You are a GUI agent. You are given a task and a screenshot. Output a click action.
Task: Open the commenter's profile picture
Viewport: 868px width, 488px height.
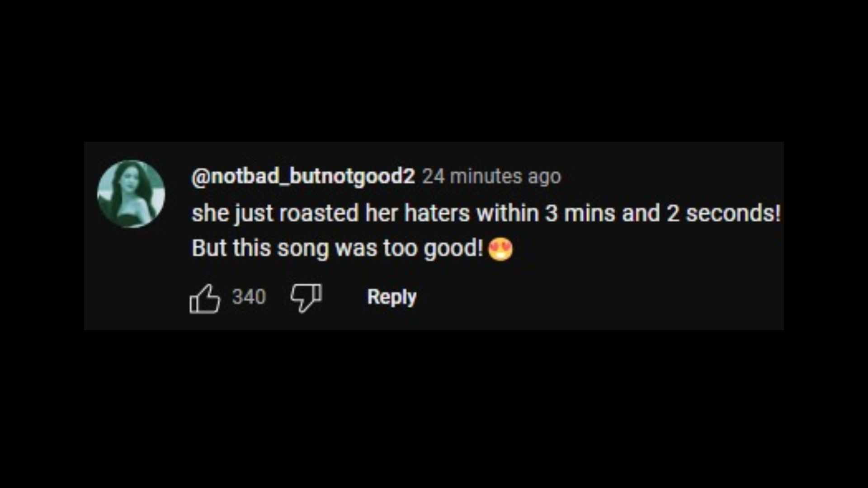131,194
